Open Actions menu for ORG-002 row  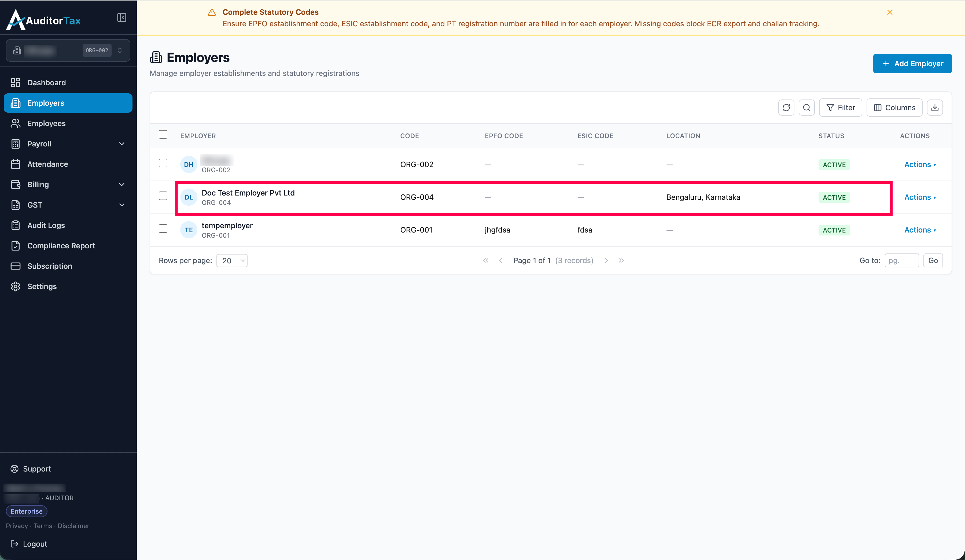coord(920,164)
